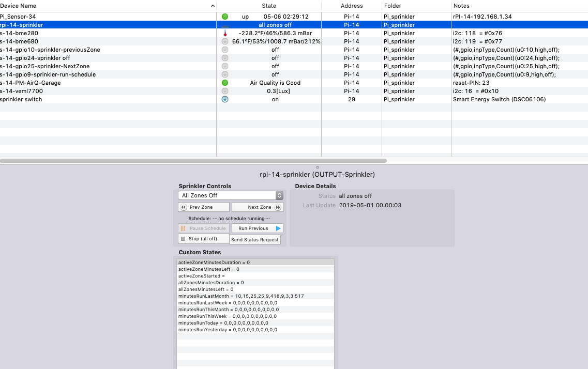Select the s-14-bme680 device row

(294, 41)
